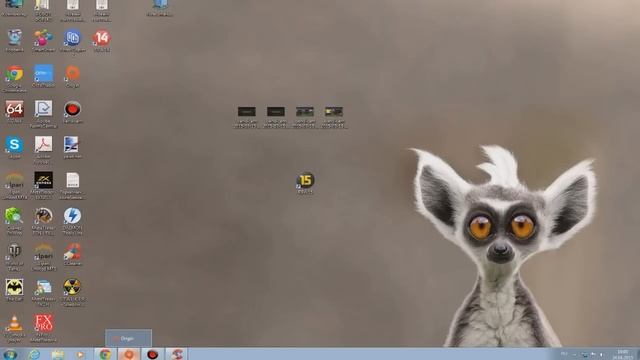Open File Explorer from the taskbar

click(x=58, y=354)
